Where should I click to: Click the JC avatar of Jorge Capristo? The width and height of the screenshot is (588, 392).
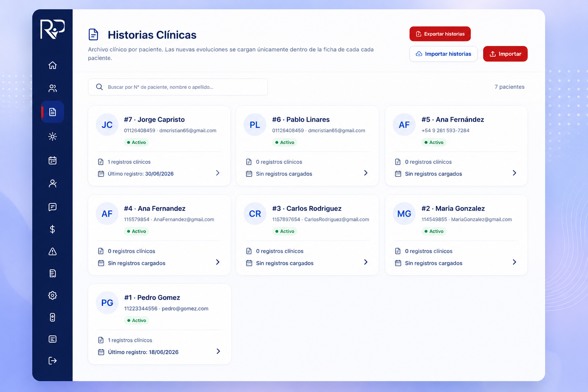(107, 125)
